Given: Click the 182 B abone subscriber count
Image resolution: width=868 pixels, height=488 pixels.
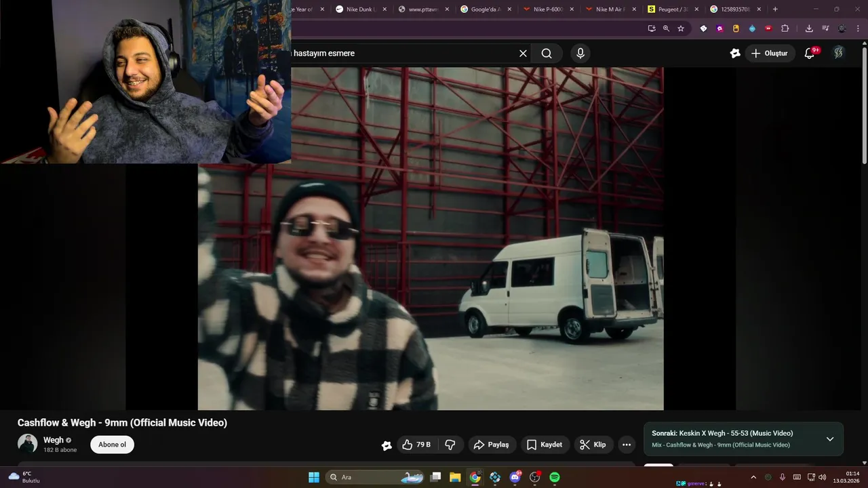Looking at the screenshot, I should click(x=60, y=450).
